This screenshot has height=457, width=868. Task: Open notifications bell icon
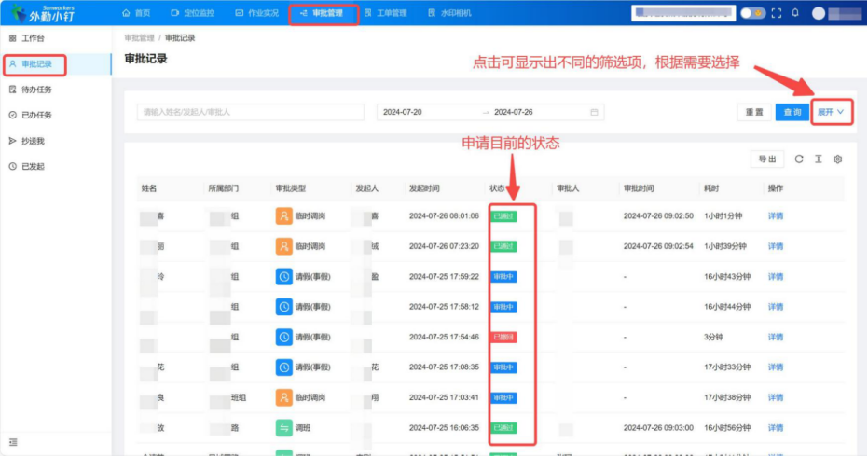pyautogui.click(x=795, y=13)
